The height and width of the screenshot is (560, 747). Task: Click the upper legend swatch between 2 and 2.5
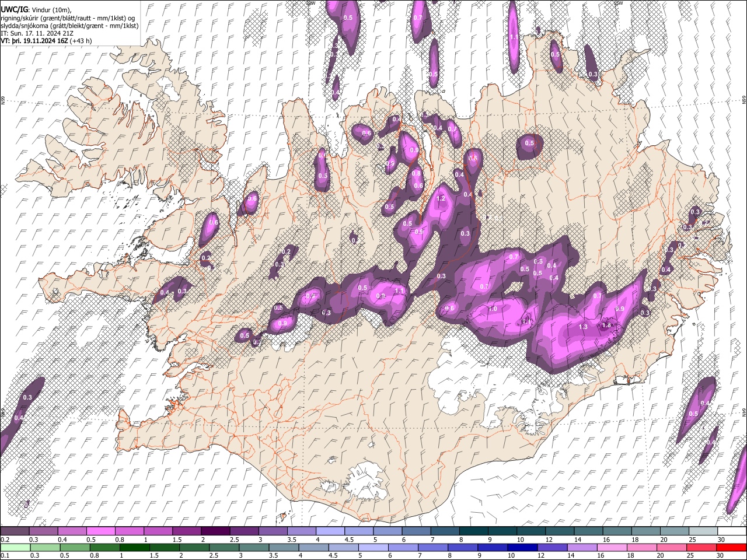[215, 531]
